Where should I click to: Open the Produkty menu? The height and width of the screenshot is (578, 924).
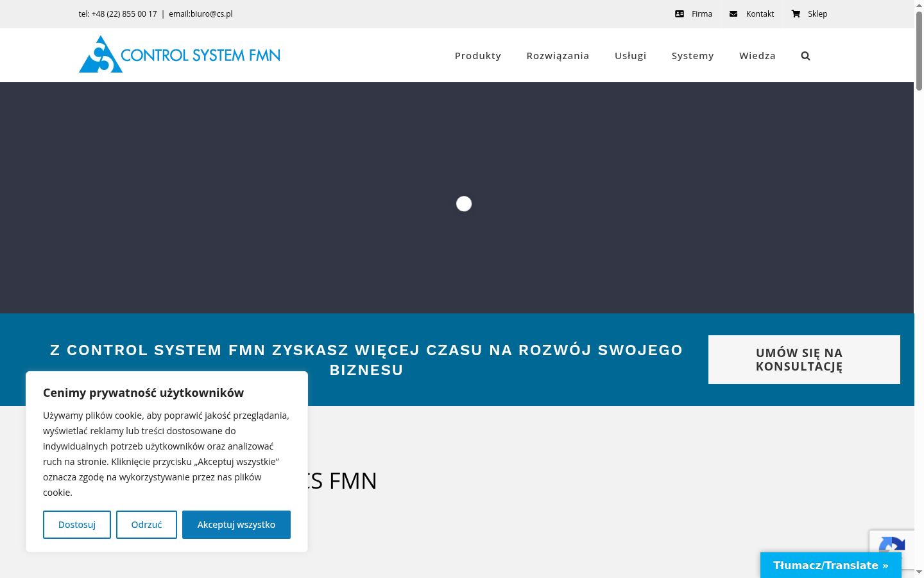pyautogui.click(x=478, y=56)
